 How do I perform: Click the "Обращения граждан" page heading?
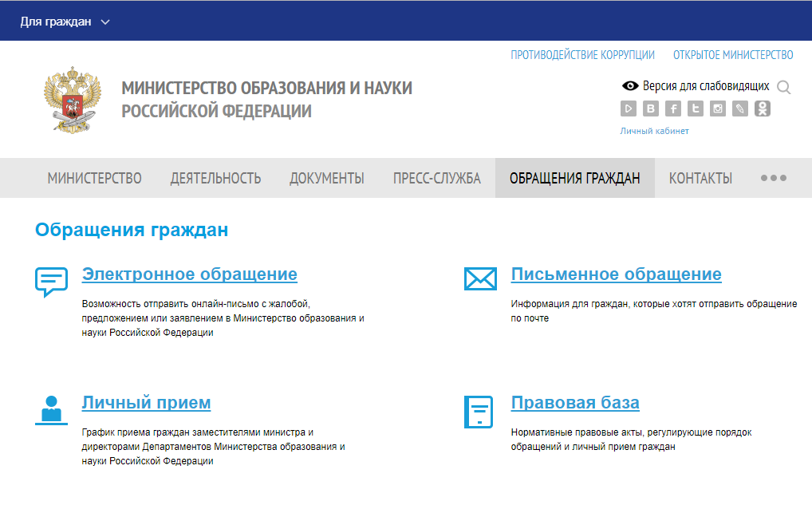132,230
